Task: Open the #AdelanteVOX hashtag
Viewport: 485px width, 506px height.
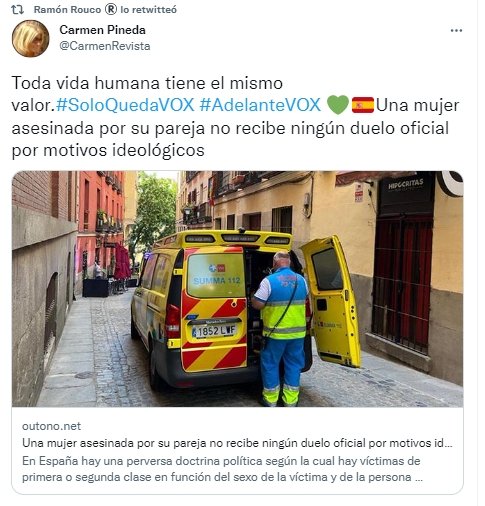Action: 260,105
